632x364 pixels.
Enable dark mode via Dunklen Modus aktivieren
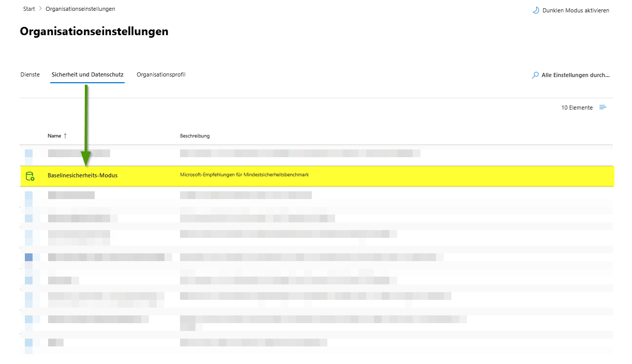pyautogui.click(x=575, y=10)
